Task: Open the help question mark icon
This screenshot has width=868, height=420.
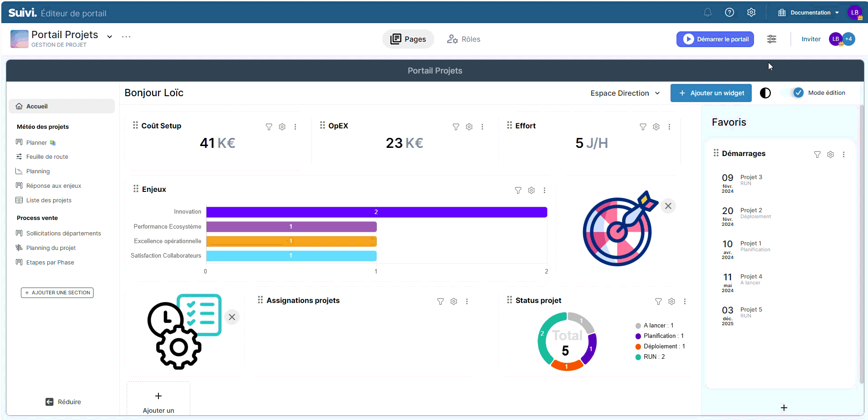Action: [729, 13]
